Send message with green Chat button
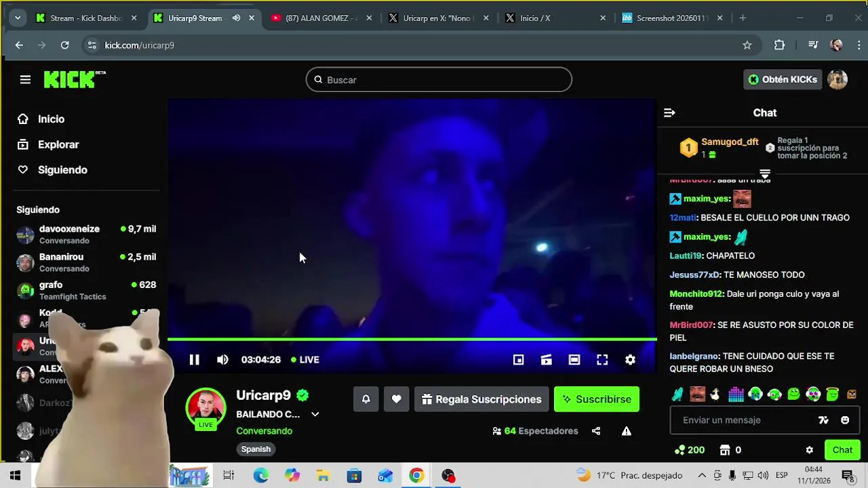The height and width of the screenshot is (488, 868). [x=842, y=450]
